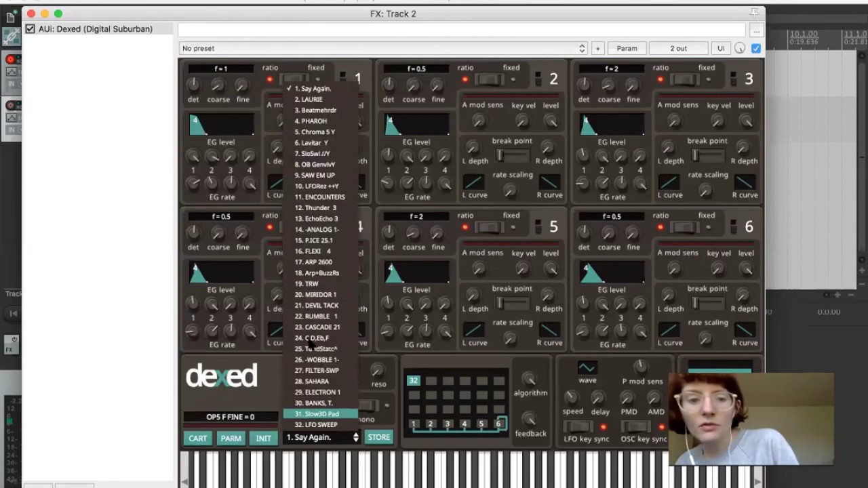The image size is (868, 488).
Task: Click operator 3 L curve icon
Action: (x=669, y=182)
